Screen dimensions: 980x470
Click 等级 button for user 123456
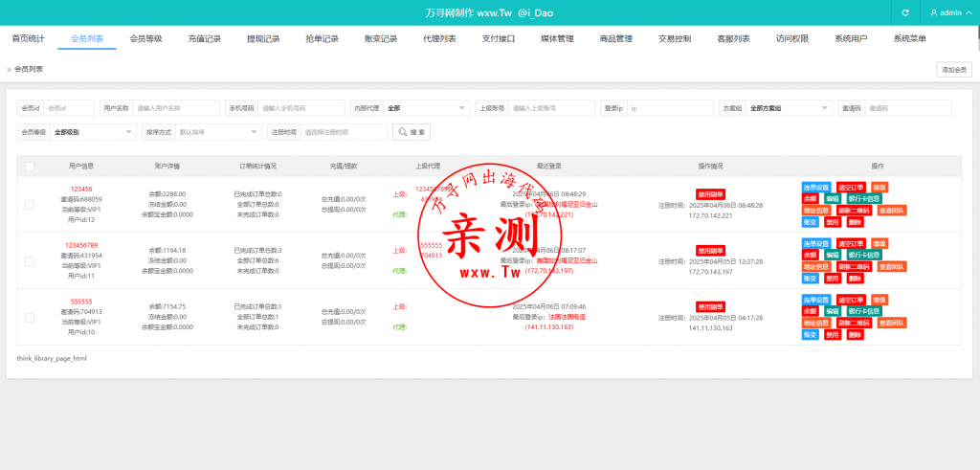(879, 188)
